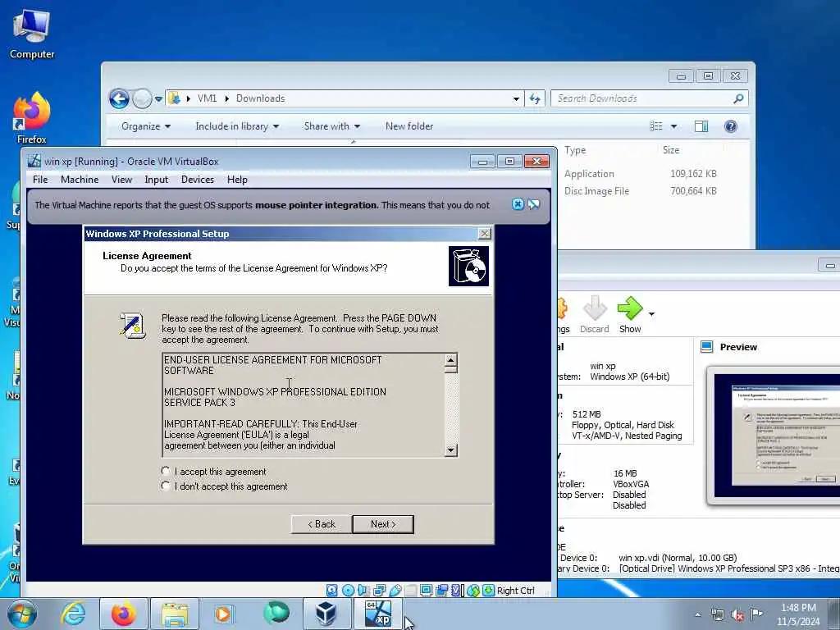Click VM1 in the address breadcrumb

[207, 98]
